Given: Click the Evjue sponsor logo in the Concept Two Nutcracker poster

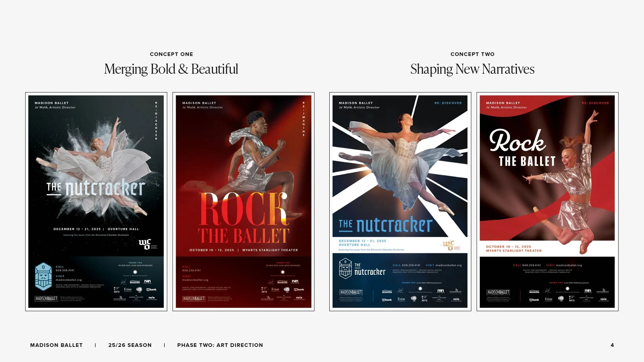Looking at the screenshot, I should [x=401, y=299].
